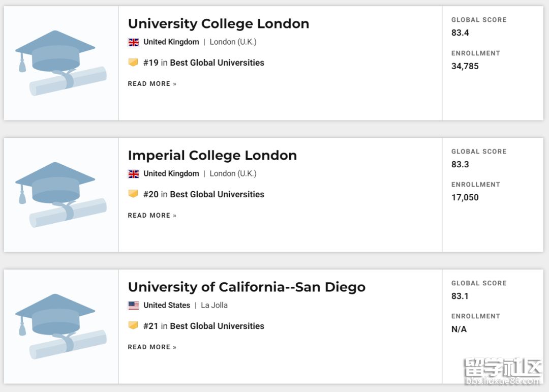549x392 pixels.
Task: Click the #21 ranking badge icon
Action: (x=133, y=326)
